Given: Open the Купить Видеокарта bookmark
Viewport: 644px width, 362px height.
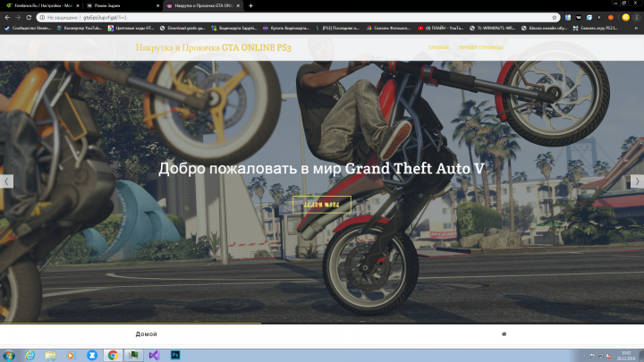Looking at the screenshot, I should (x=286, y=29).
